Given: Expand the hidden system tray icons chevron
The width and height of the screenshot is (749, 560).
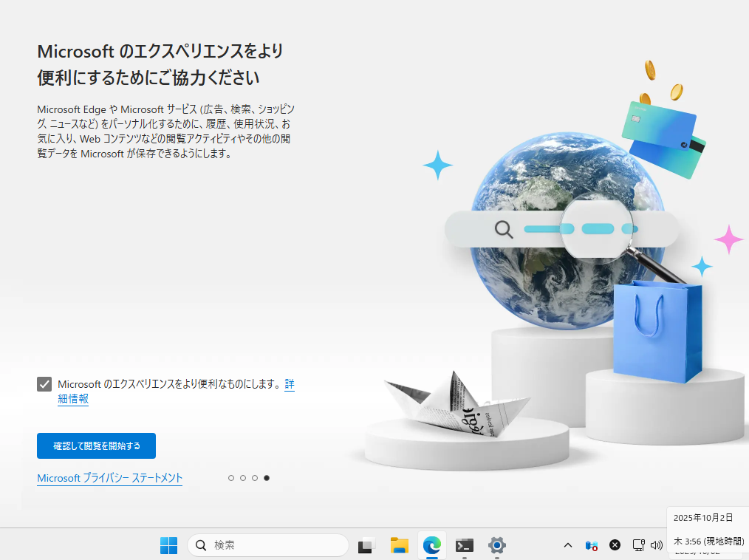Looking at the screenshot, I should [x=568, y=545].
